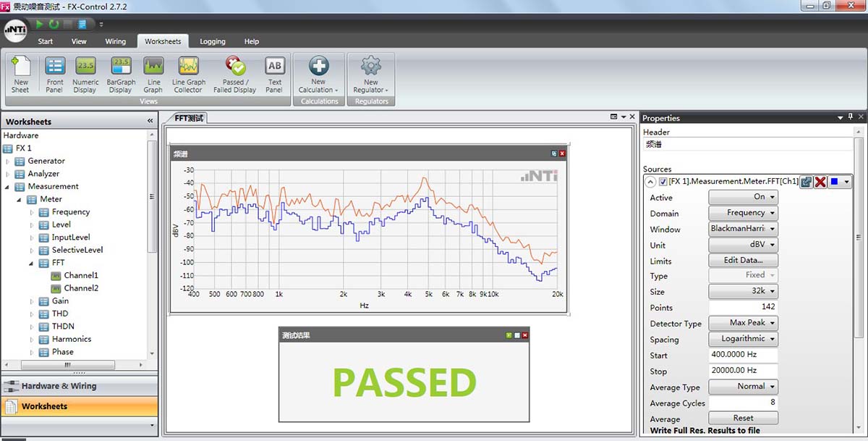Click the Edit Data... limits button
Viewport: 868px width, 441px height.
pos(743,261)
